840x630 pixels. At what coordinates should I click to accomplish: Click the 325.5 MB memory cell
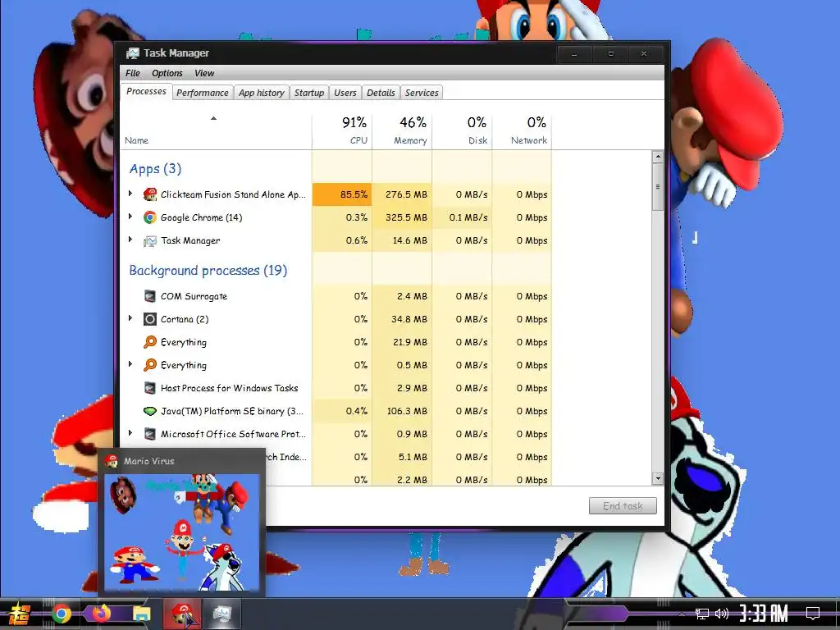402,217
